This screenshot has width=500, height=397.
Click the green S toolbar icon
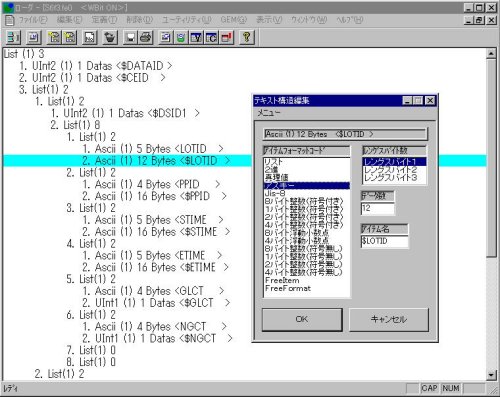(181, 38)
